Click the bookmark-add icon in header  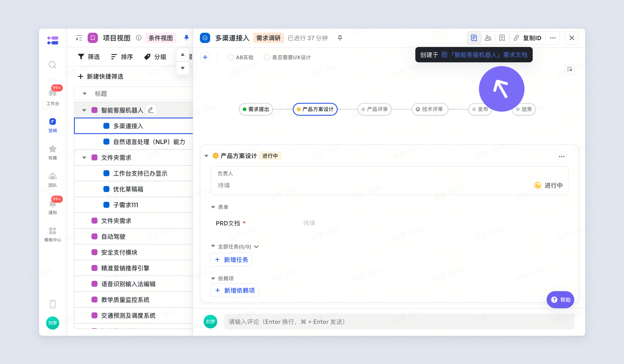coord(502,38)
